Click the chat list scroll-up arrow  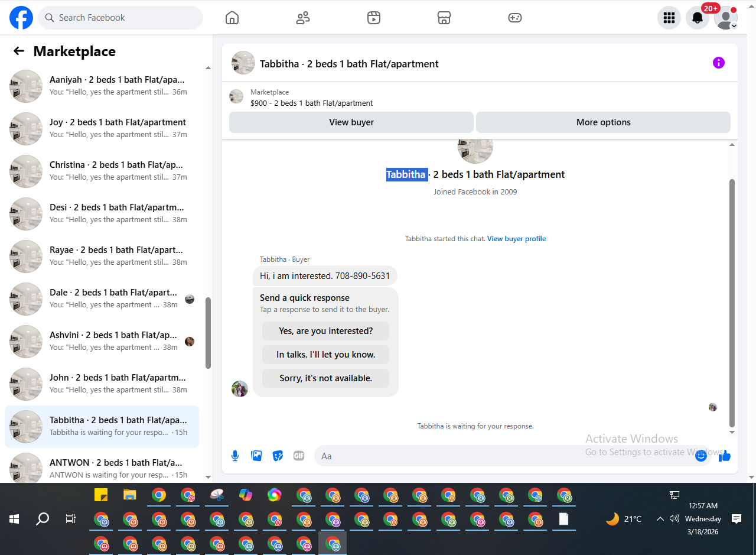coord(208,68)
